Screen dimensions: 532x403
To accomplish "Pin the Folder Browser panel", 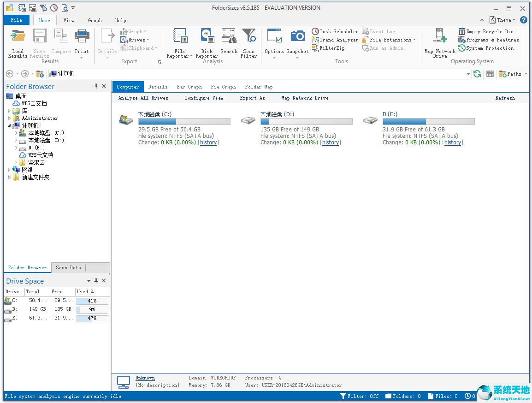I will coord(96,86).
